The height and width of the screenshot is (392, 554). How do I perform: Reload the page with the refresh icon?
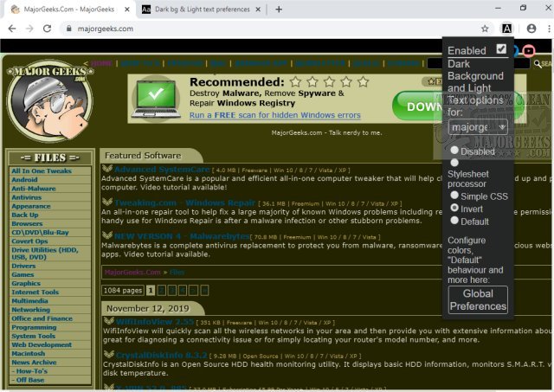coord(47,29)
